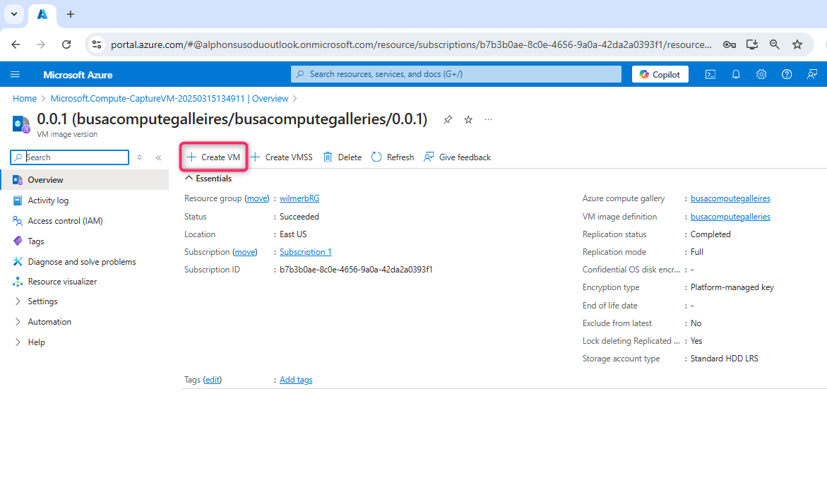Open the tab search dropdown arrow
Screen dimensions: 827x504
14,14
